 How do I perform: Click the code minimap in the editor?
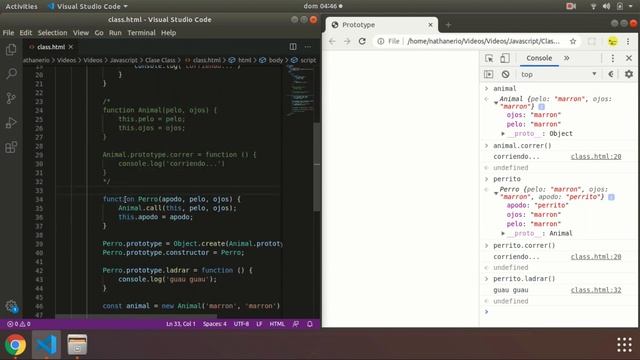[300, 92]
